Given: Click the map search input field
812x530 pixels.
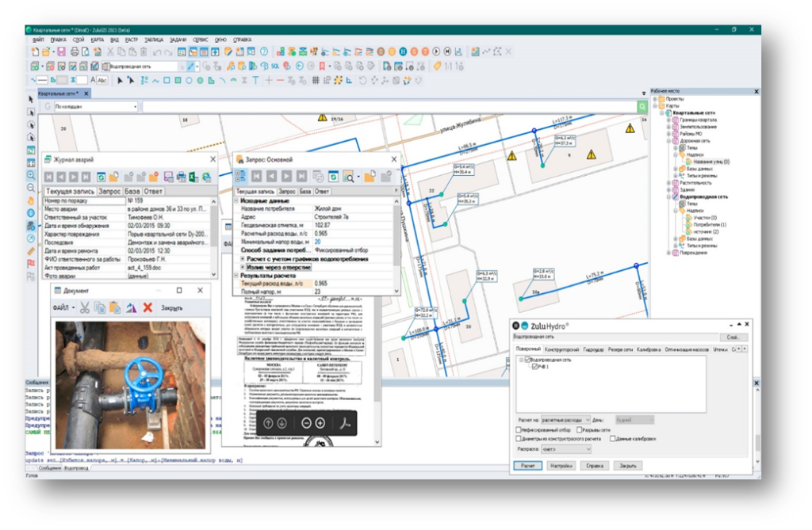Looking at the screenshot, I should tap(389, 107).
